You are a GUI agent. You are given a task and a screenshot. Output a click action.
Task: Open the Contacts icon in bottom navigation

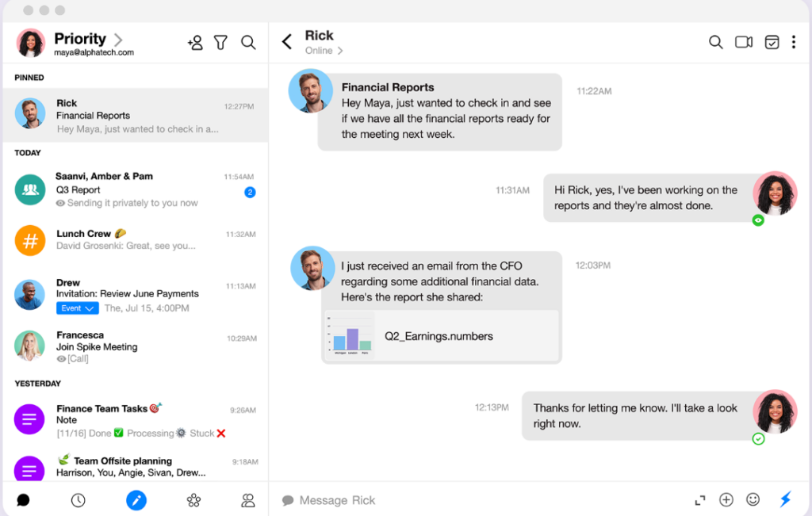tap(247, 500)
